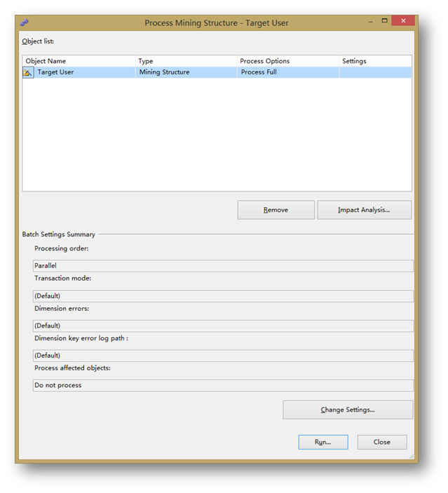448x493 pixels.
Task: Click the Settings column header
Action: point(375,61)
